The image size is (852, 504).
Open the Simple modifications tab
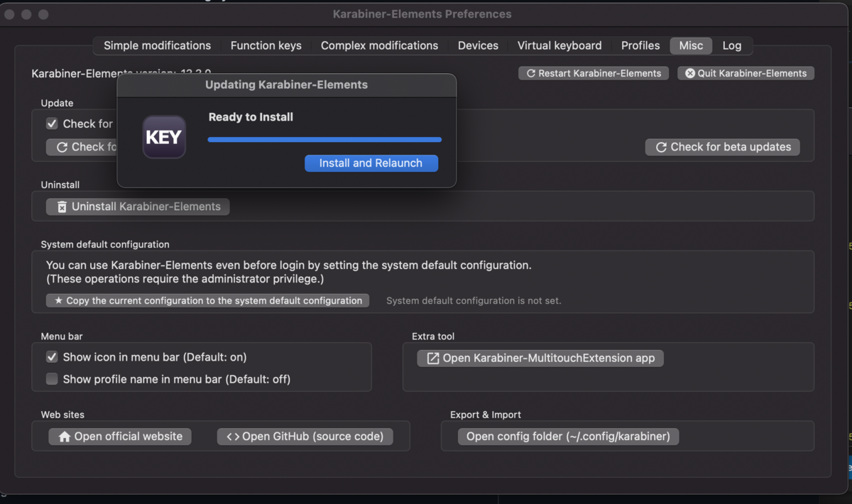point(157,45)
